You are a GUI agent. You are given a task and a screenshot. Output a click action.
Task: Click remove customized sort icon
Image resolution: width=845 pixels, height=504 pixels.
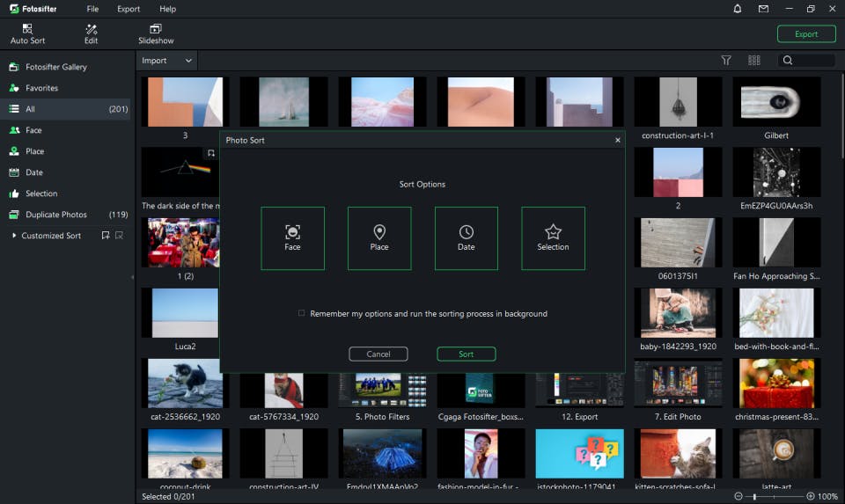[119, 236]
